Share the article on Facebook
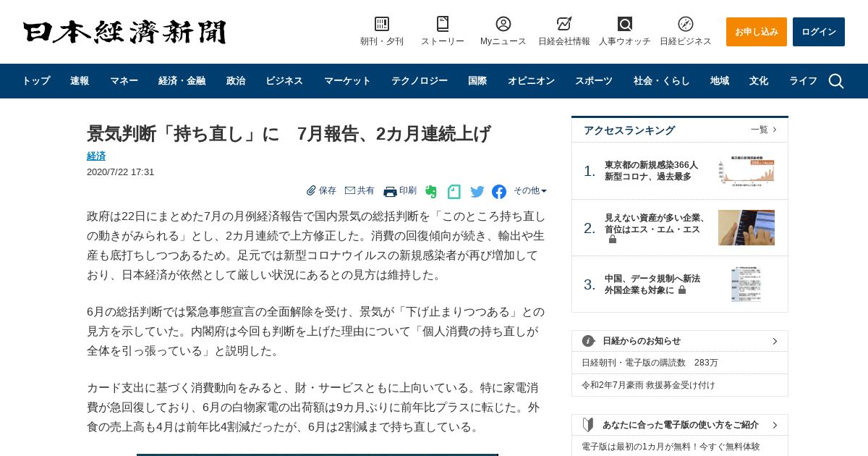The height and width of the screenshot is (456, 868). tap(499, 192)
